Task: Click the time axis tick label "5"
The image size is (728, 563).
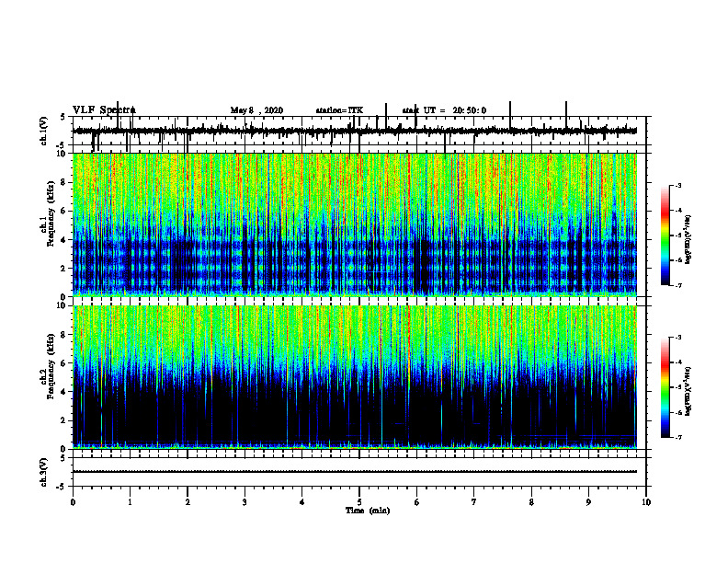Action: [x=359, y=502]
